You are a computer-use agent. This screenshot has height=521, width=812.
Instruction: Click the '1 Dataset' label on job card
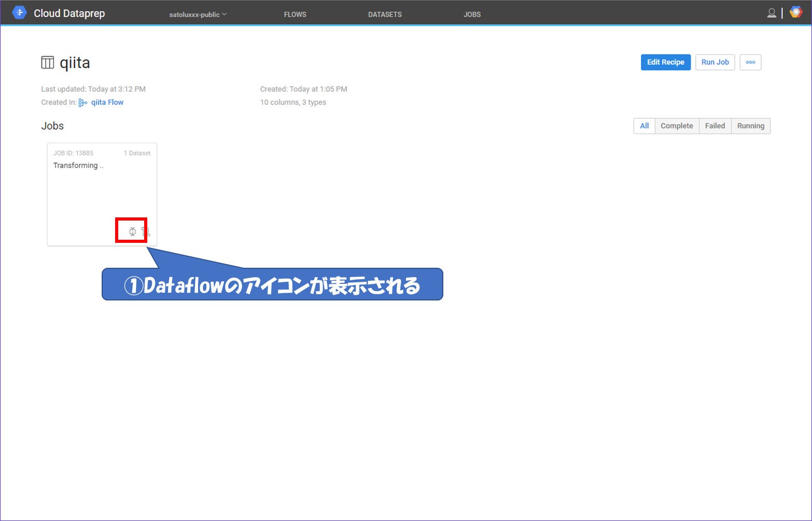[137, 153]
